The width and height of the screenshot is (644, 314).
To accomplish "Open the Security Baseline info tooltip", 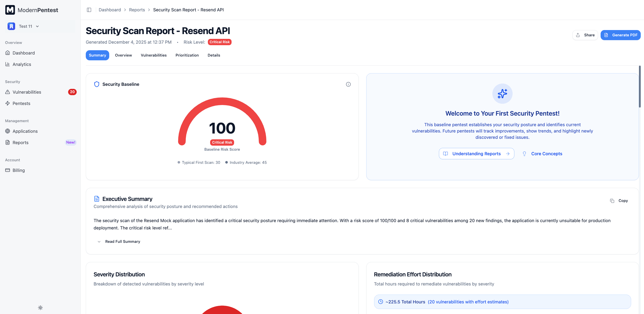I will point(348,84).
